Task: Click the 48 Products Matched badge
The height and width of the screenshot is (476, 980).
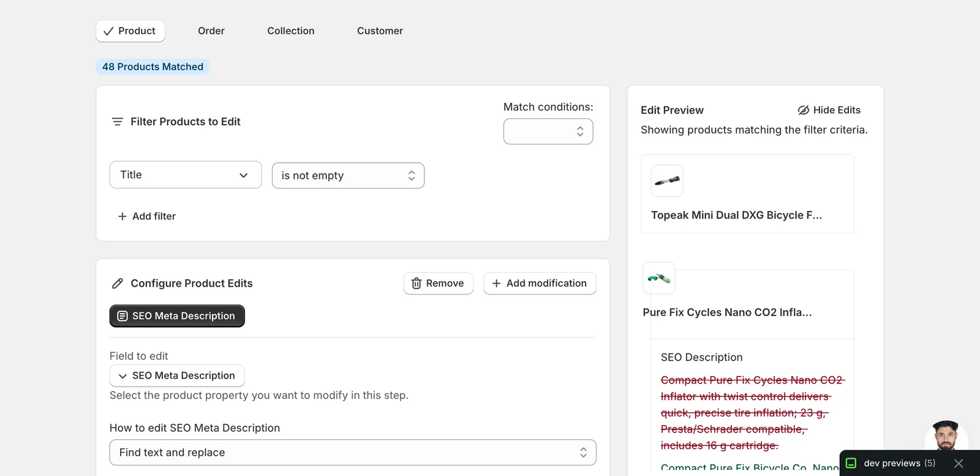Action: [x=153, y=67]
